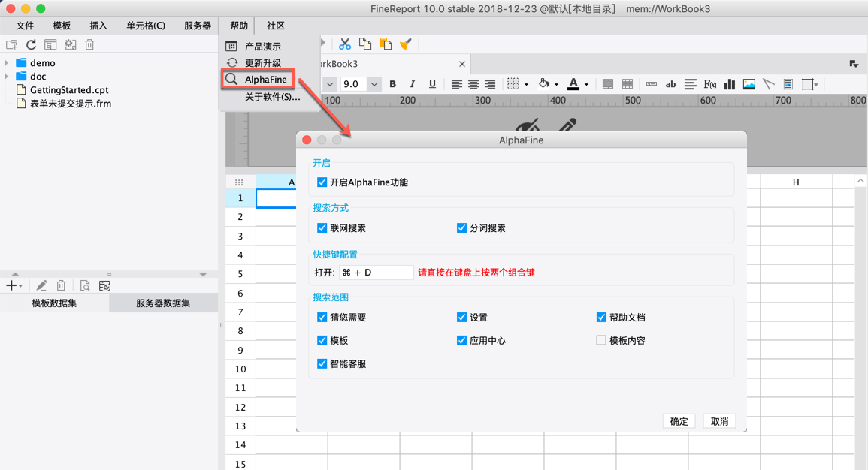Refresh the template file tree

tap(31, 45)
